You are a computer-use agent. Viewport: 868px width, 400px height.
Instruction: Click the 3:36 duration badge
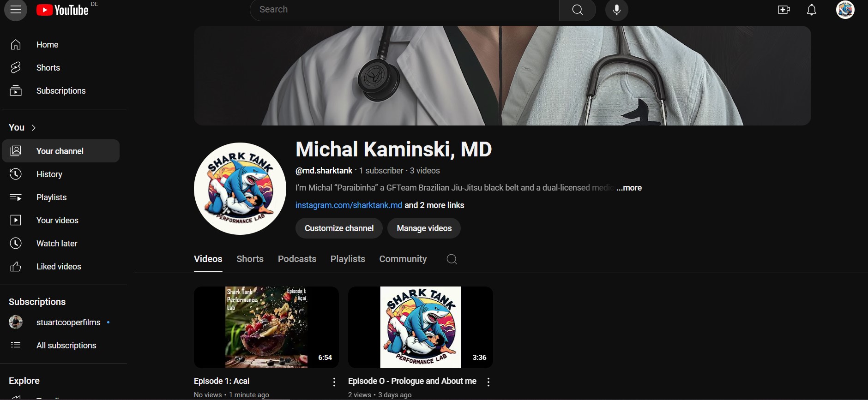[x=479, y=358]
